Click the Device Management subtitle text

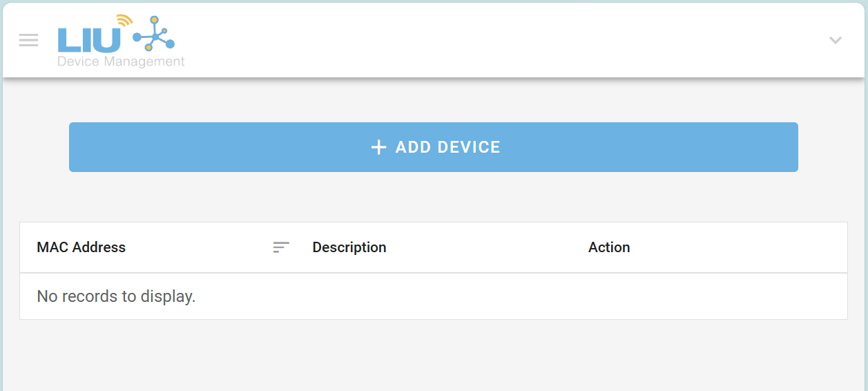[121, 62]
